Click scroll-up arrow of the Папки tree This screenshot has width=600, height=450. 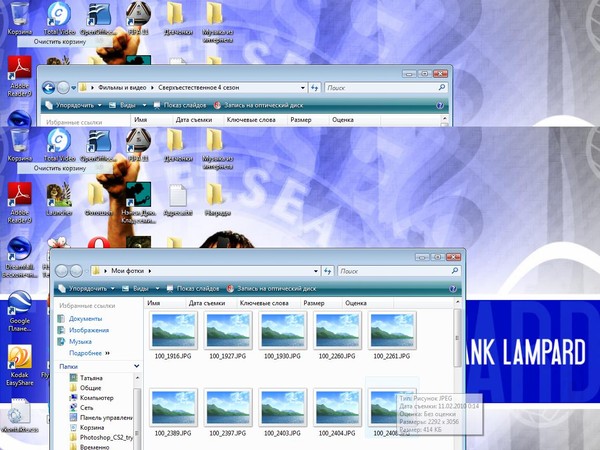[x=137, y=378]
